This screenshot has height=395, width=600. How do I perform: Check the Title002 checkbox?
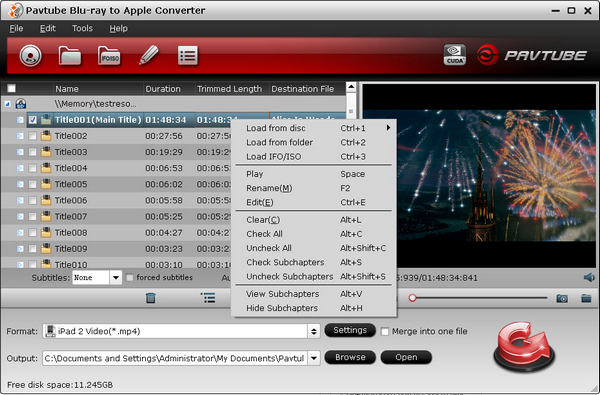point(33,136)
